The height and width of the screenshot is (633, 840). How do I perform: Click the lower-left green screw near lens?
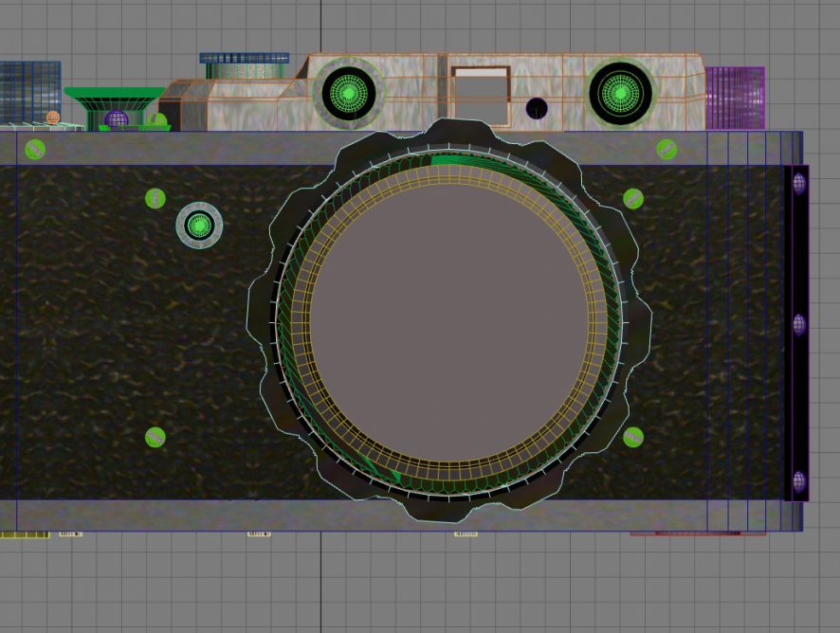155,437
